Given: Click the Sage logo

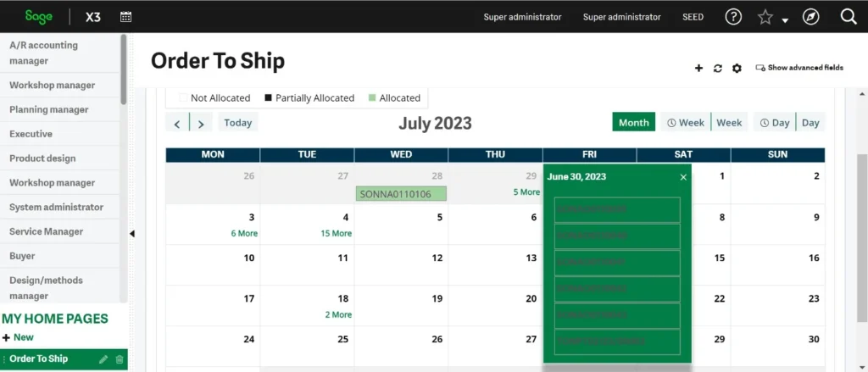Looking at the screenshot, I should [x=39, y=17].
